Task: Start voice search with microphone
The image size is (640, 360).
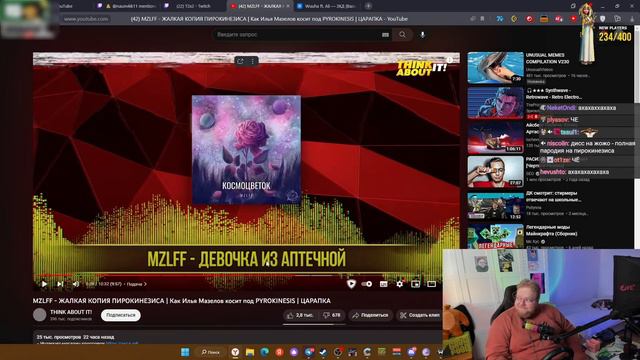Action: coord(422,35)
